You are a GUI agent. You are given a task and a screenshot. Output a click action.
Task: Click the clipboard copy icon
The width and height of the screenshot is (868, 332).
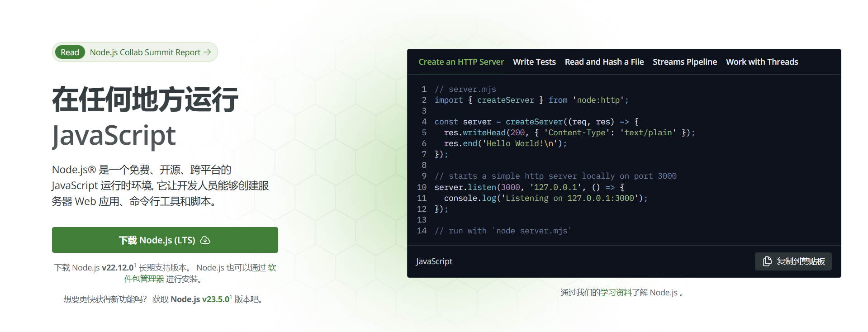point(767,261)
